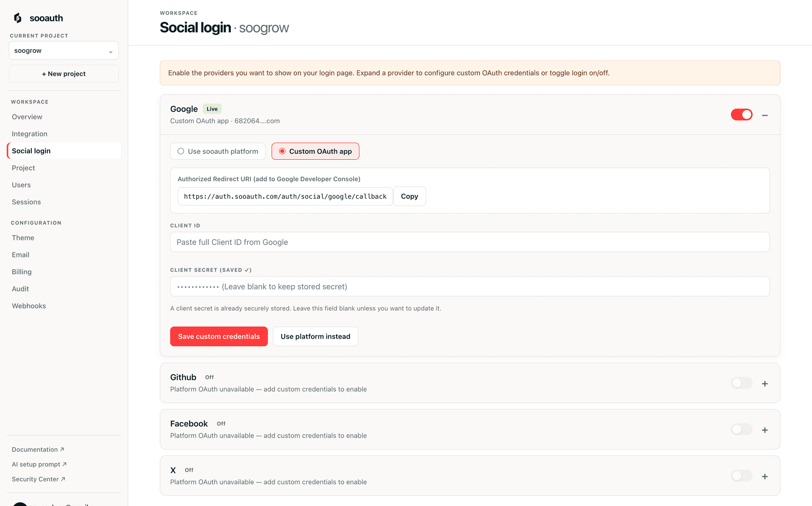Click Save custom credentials
This screenshot has height=506, width=812.
pos(219,336)
